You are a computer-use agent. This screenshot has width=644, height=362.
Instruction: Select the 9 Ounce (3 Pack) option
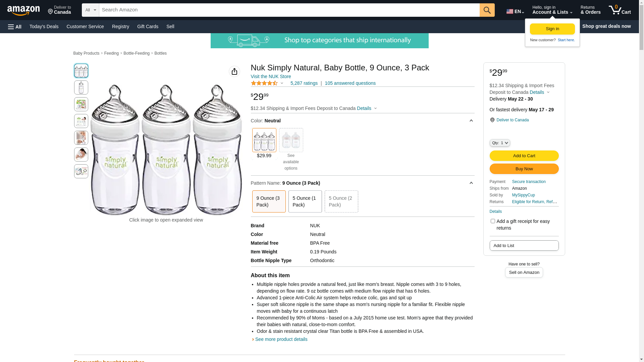(269, 201)
